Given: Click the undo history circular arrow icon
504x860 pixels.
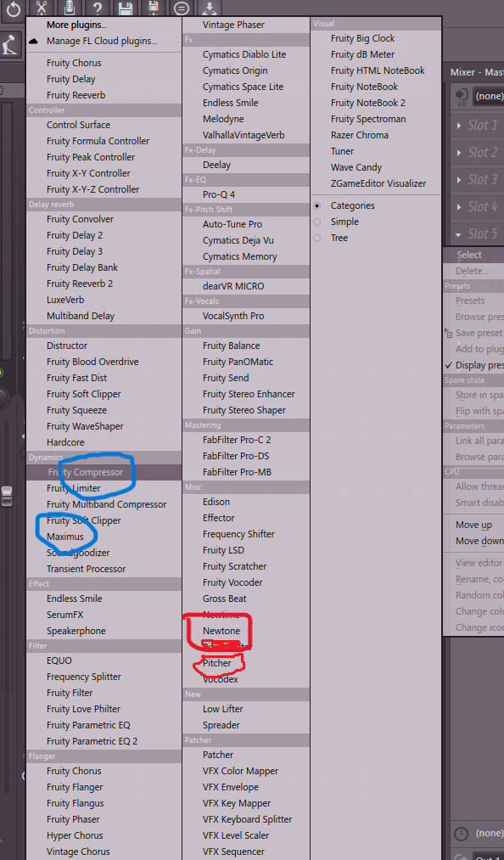Looking at the screenshot, I should [x=14, y=8].
